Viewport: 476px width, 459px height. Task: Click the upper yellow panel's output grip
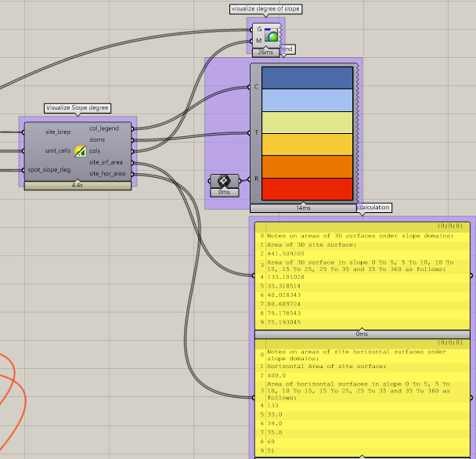point(471,276)
